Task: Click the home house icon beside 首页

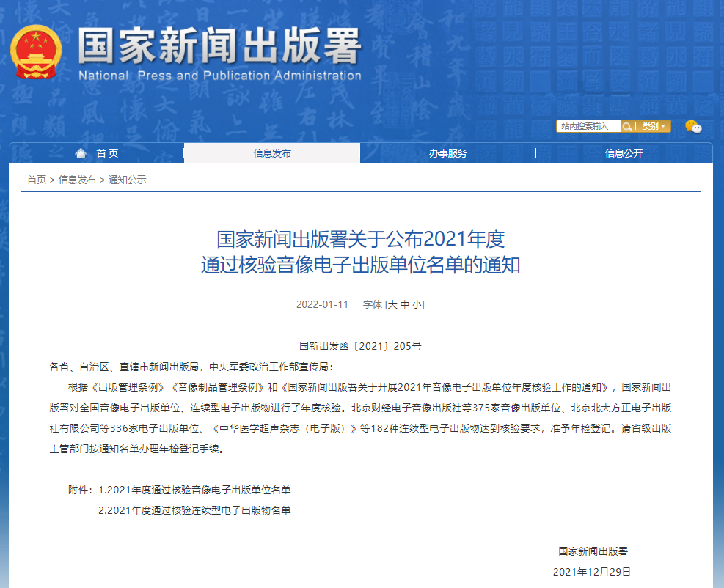Action: point(81,152)
